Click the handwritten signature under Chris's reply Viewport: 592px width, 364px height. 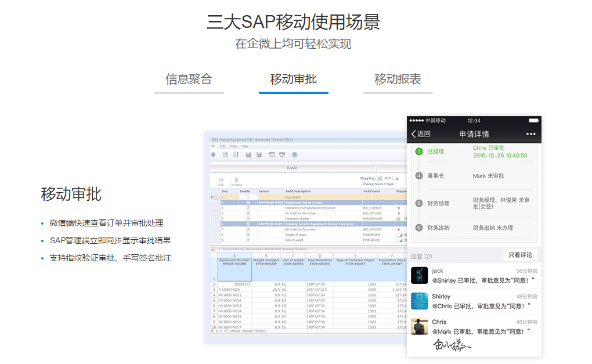tap(452, 344)
